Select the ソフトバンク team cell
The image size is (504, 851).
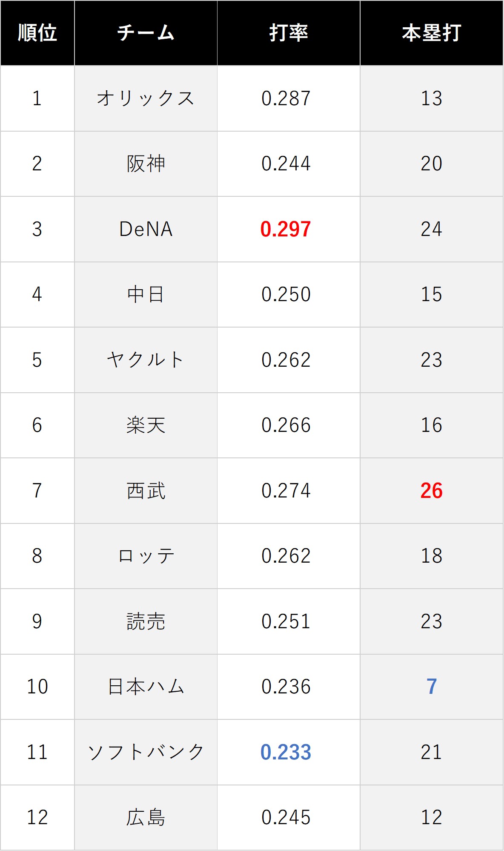click(x=146, y=752)
